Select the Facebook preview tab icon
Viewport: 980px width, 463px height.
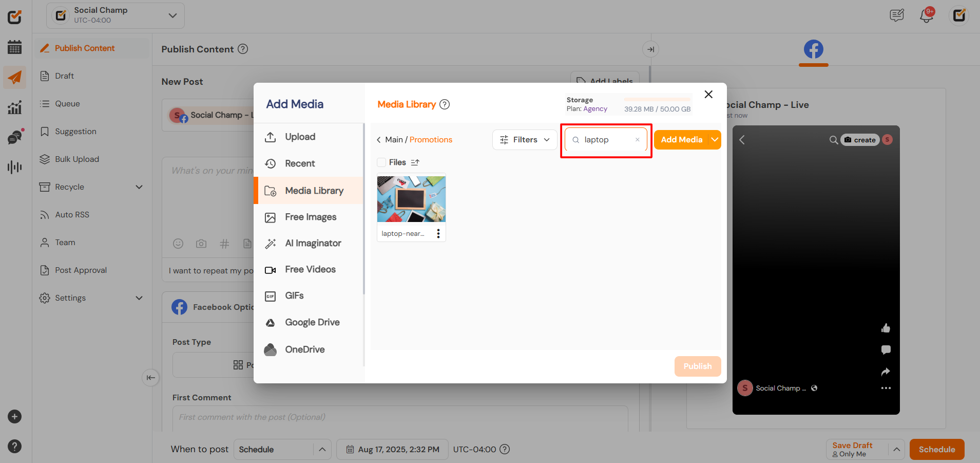click(x=814, y=50)
